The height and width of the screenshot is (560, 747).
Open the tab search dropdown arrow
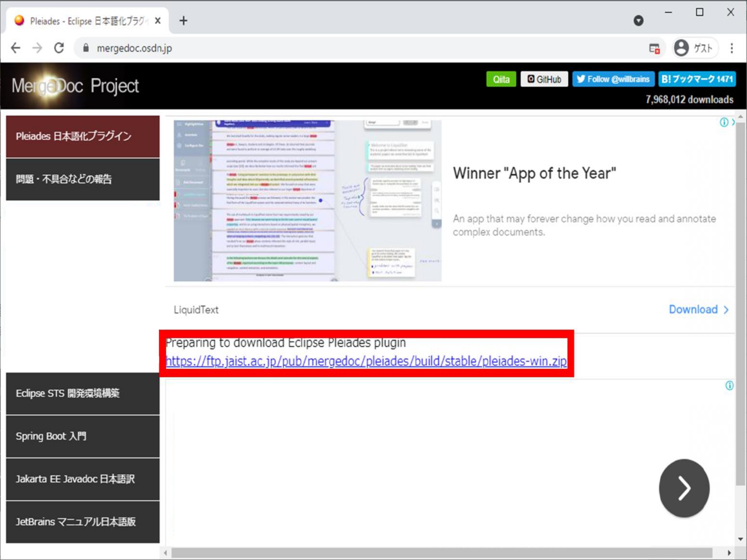pyautogui.click(x=638, y=20)
